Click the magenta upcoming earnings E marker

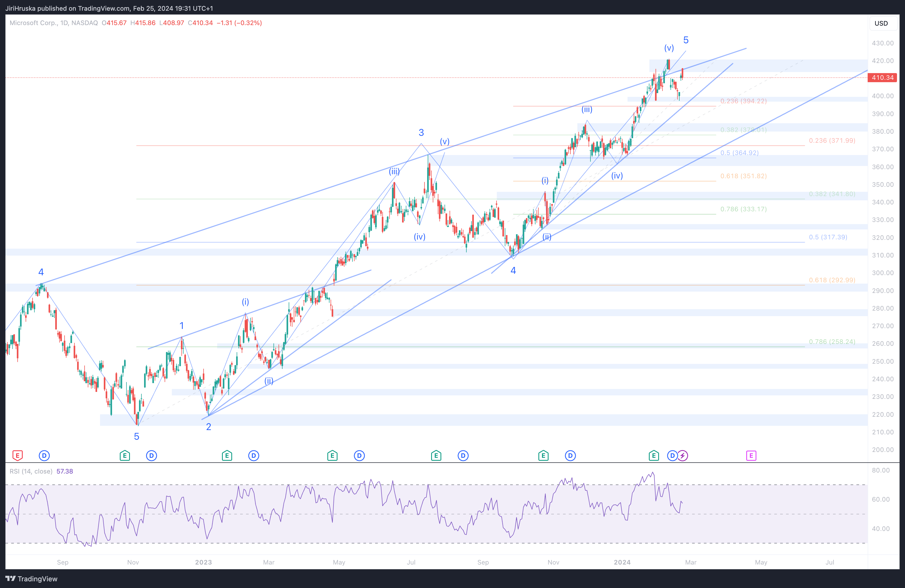pos(751,455)
